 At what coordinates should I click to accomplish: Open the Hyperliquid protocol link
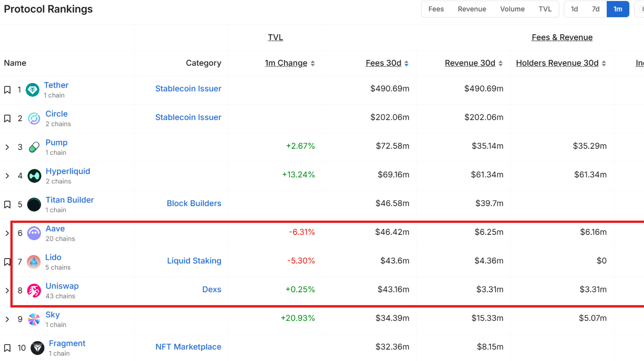coord(68,171)
